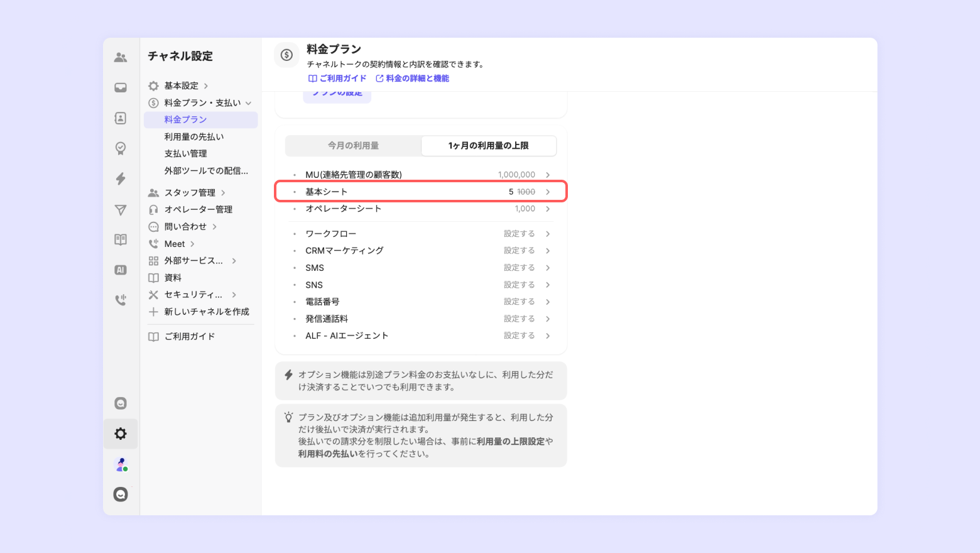Screen dimensions: 980x553
Task: Open the book documents icon in sidebar
Action: [121, 239]
